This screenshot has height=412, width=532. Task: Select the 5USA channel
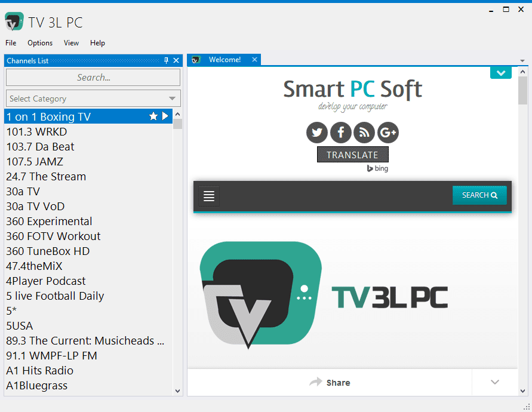88,326
